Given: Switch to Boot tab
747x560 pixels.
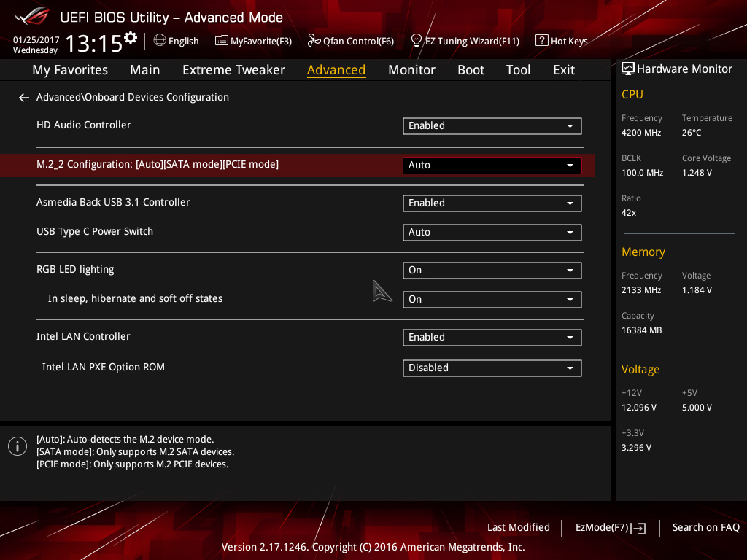Looking at the screenshot, I should click(471, 70).
